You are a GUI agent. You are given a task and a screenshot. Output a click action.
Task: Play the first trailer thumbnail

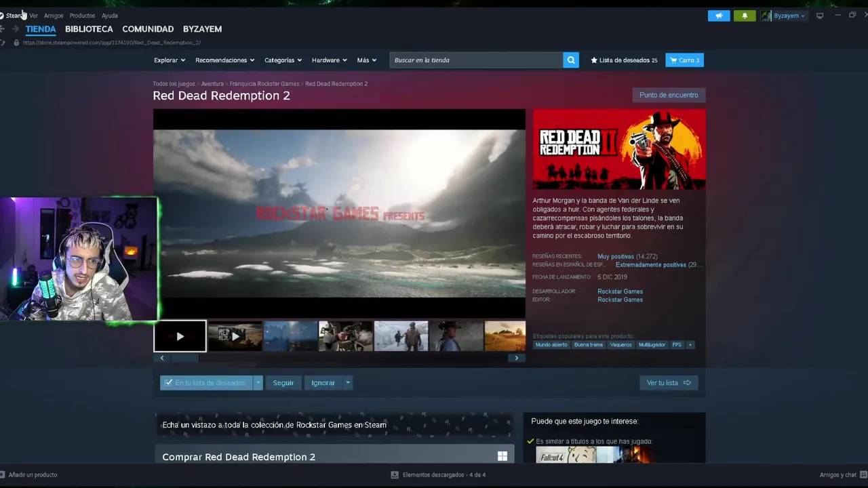(180, 336)
